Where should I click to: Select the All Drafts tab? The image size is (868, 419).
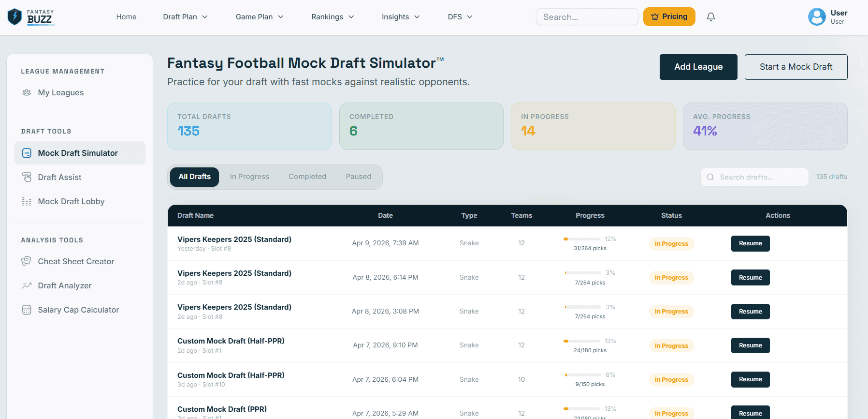(194, 177)
